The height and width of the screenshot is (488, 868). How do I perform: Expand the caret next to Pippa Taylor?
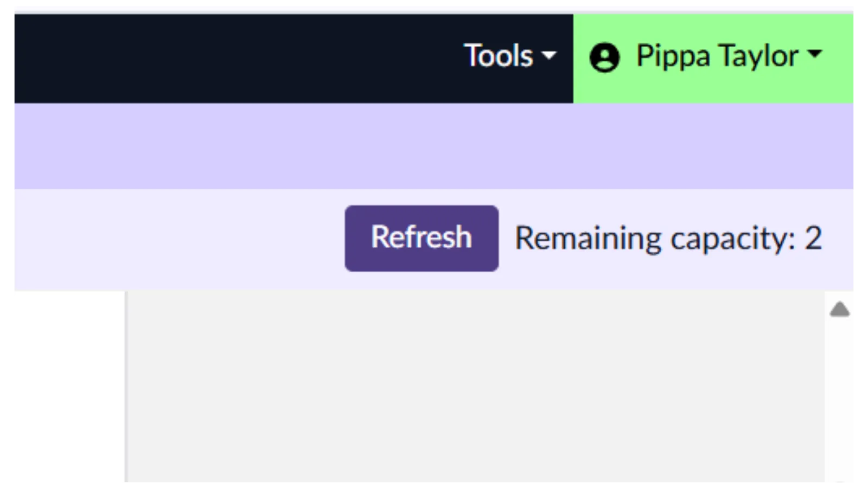click(815, 54)
